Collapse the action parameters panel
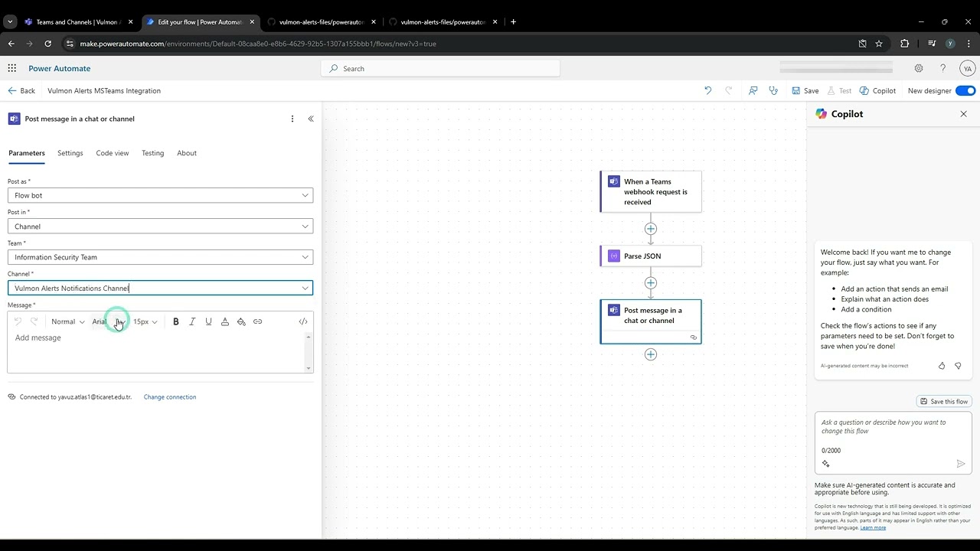Screen dimensions: 980x551 tap(311, 119)
